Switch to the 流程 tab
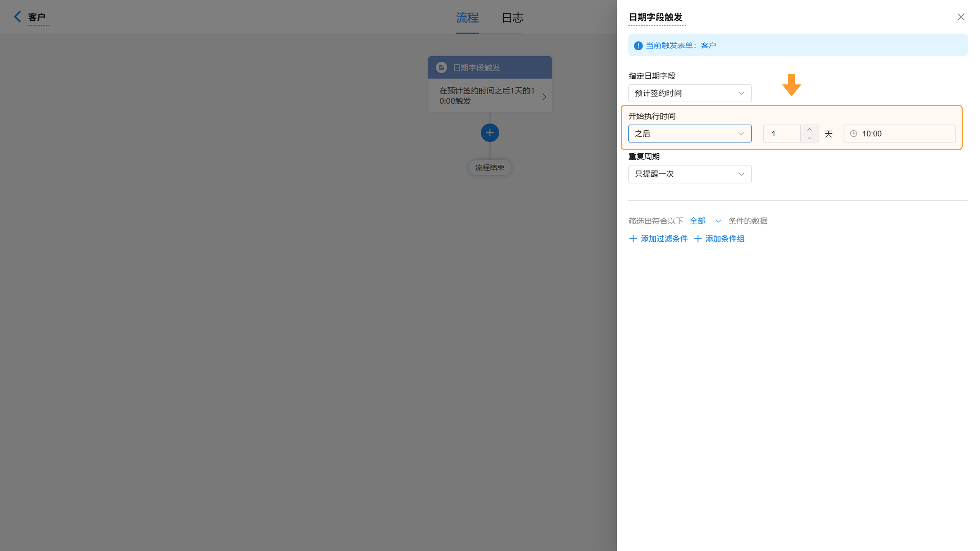Screen dimensions: 980x551 (467, 18)
